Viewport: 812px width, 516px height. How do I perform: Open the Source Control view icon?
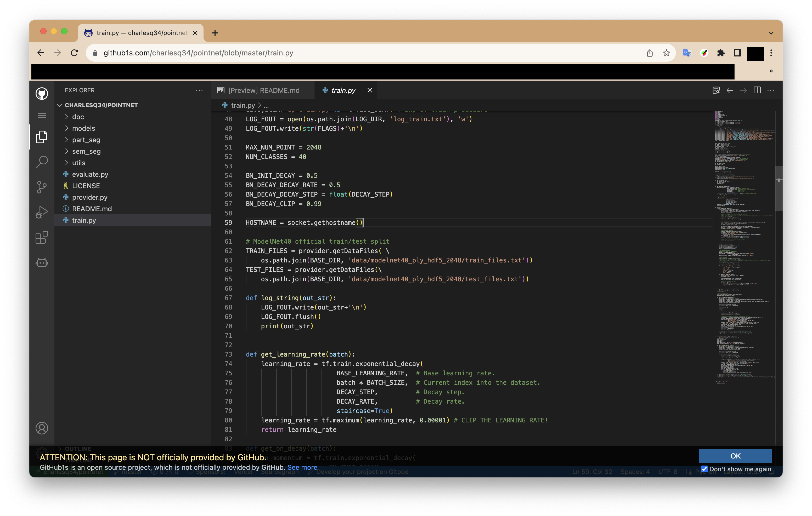42,187
